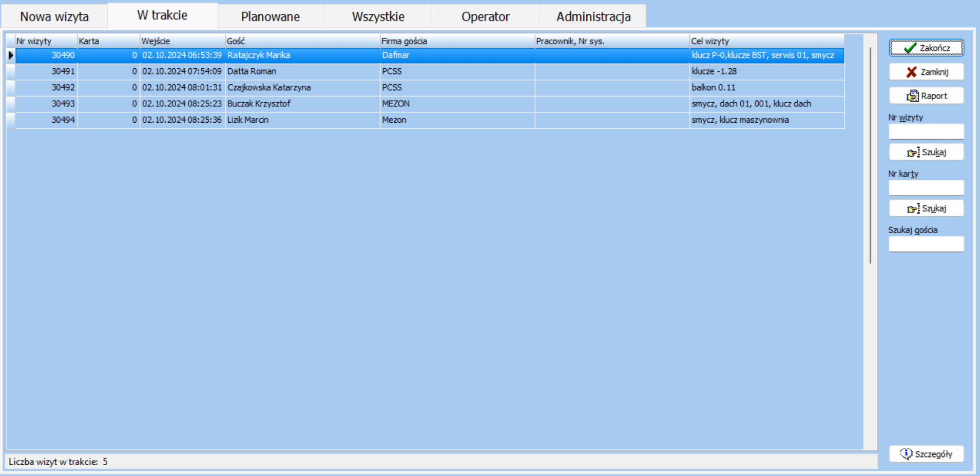Select visit number 30491
This screenshot has width=980, height=476.
(x=63, y=71)
